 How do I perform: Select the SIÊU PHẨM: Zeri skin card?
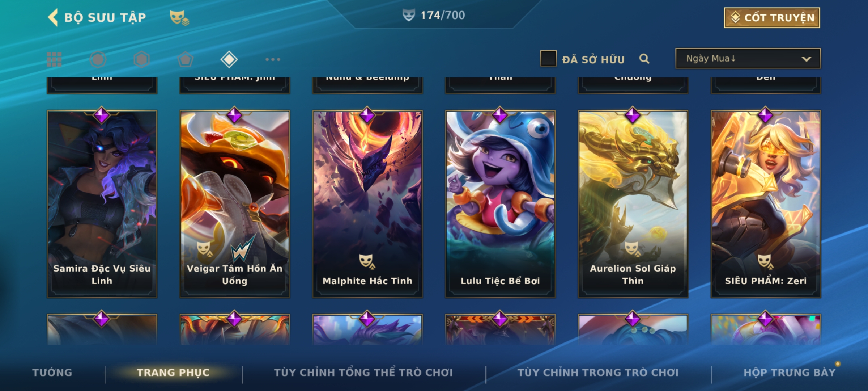[766, 204]
